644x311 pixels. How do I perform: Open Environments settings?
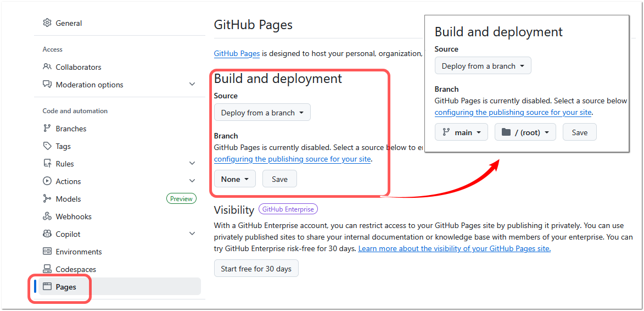click(79, 252)
